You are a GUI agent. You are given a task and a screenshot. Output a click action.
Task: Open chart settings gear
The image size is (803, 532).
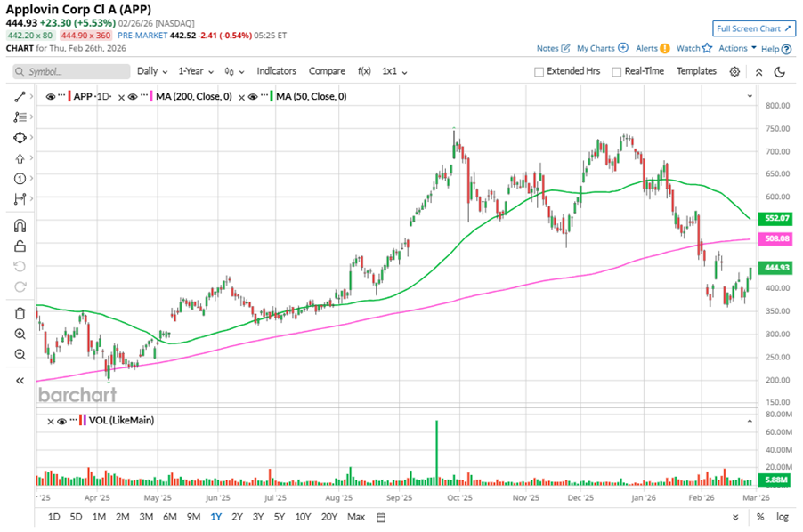coord(734,71)
